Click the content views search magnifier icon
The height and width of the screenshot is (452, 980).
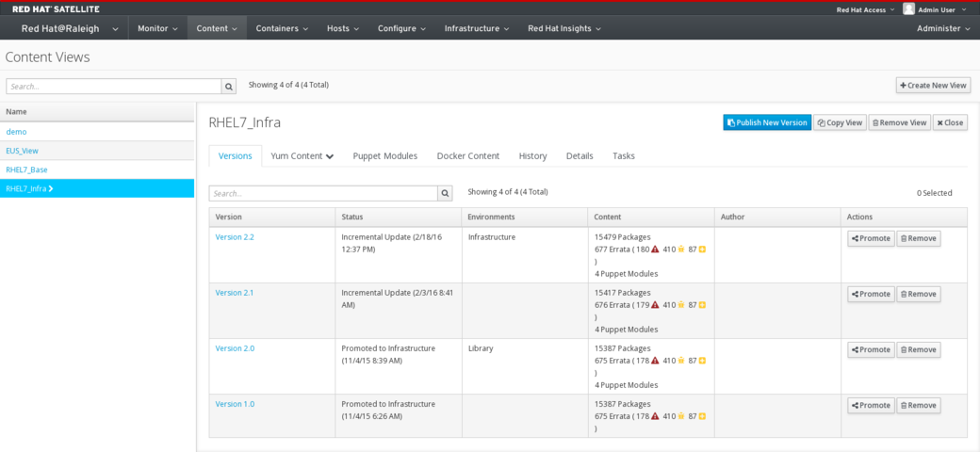tap(229, 86)
